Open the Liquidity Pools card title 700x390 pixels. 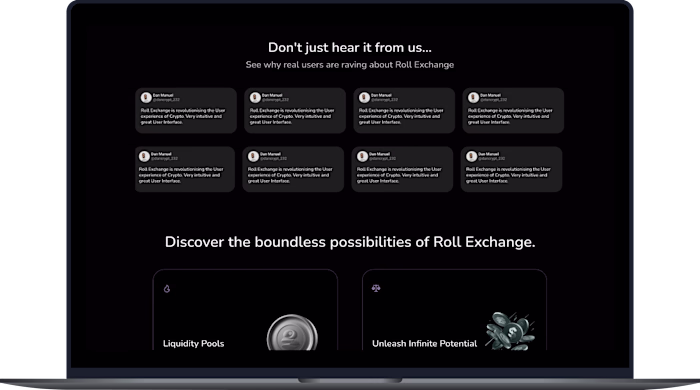(x=193, y=344)
